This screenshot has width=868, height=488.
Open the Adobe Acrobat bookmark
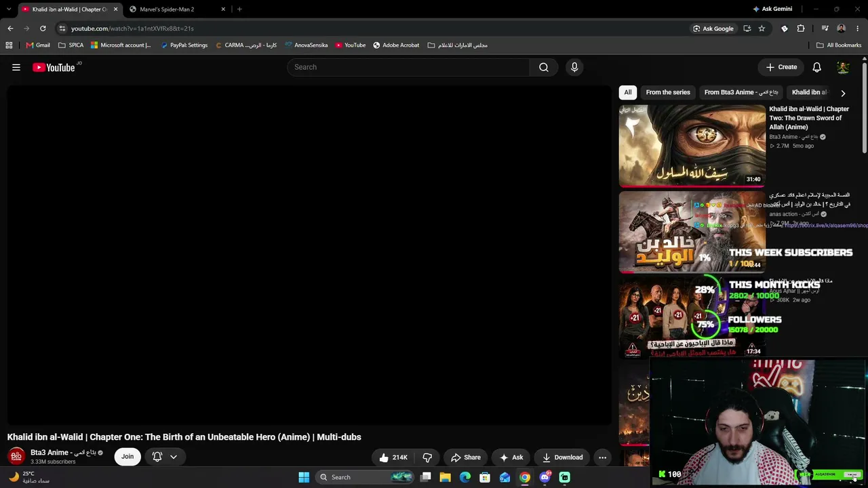click(x=396, y=45)
